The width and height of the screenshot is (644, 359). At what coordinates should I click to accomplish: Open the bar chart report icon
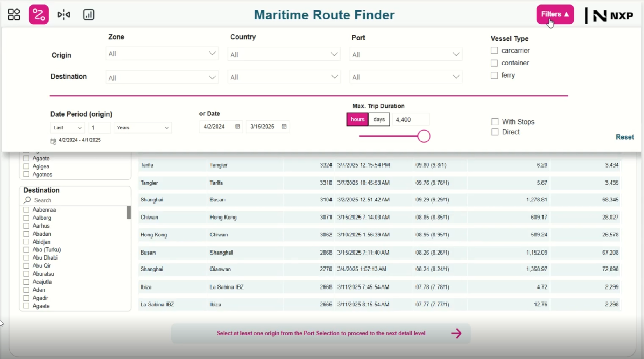point(89,15)
